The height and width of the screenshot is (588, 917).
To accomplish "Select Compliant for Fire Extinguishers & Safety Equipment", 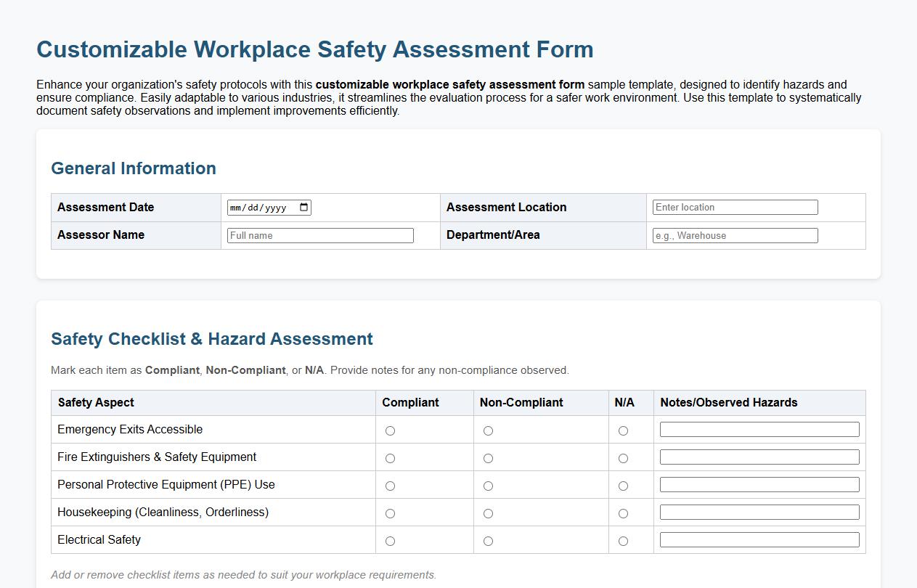I will (390, 458).
